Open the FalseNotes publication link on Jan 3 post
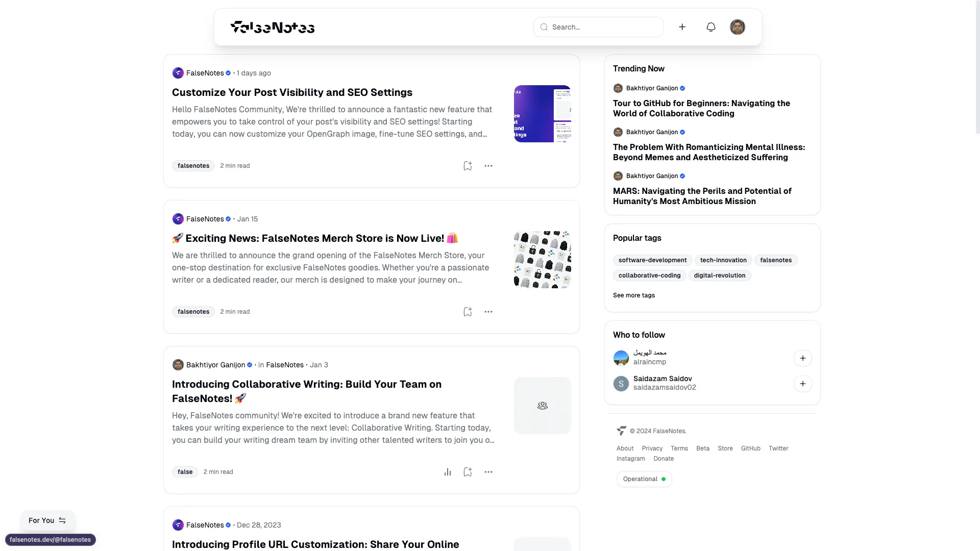The height and width of the screenshot is (551, 980). (285, 365)
